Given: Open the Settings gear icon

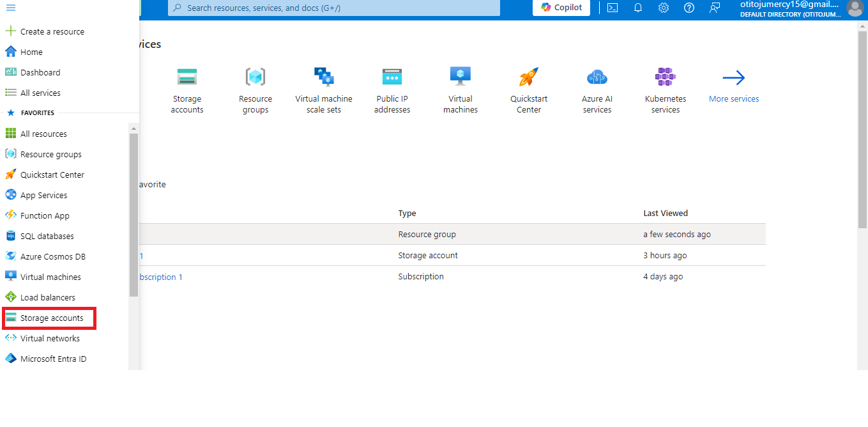Looking at the screenshot, I should coord(663,8).
